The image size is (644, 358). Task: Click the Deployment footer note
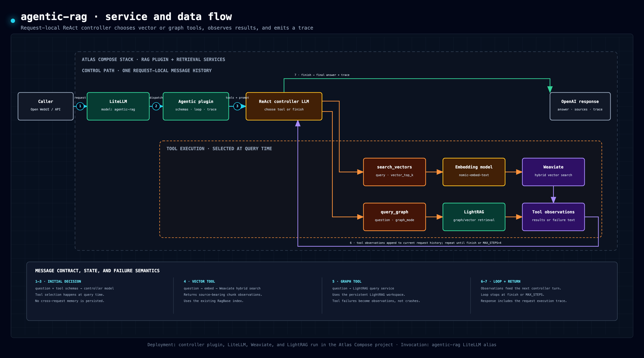point(322,345)
